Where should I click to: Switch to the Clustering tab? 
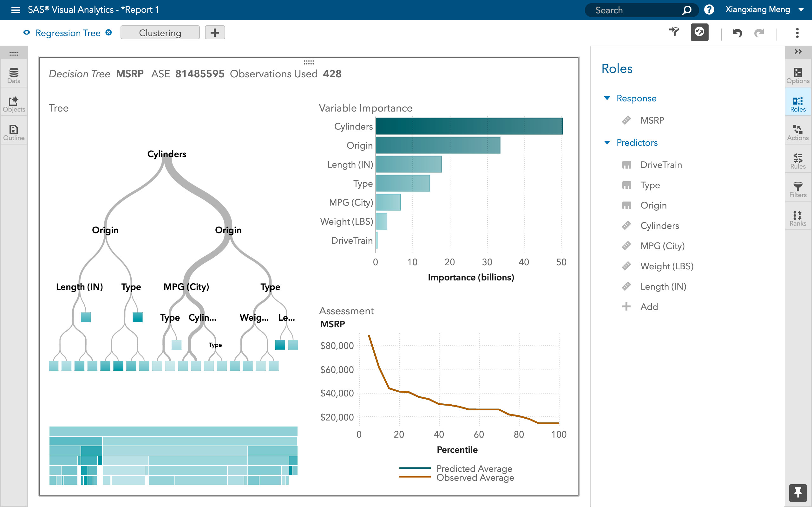[x=160, y=32]
